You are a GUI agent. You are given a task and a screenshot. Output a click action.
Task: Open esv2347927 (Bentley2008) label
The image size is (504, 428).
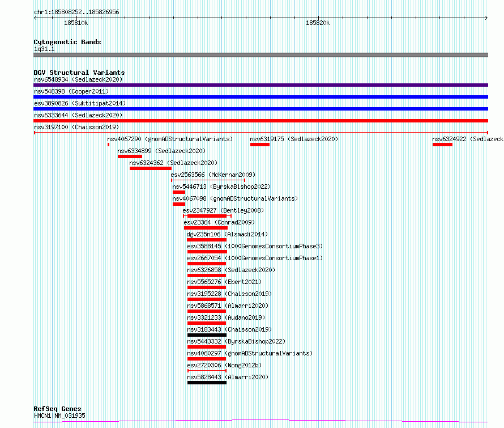click(x=223, y=210)
